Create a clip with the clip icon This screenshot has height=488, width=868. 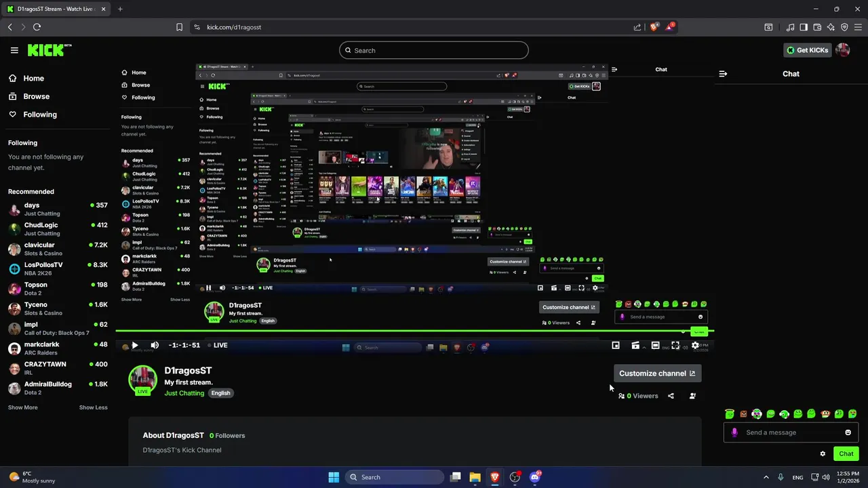(x=635, y=345)
